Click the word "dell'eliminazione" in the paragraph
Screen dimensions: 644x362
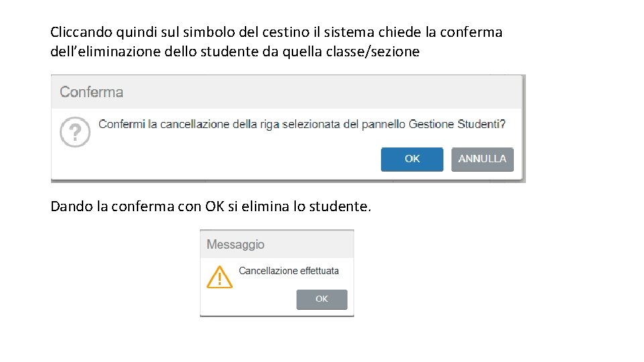pos(105,52)
